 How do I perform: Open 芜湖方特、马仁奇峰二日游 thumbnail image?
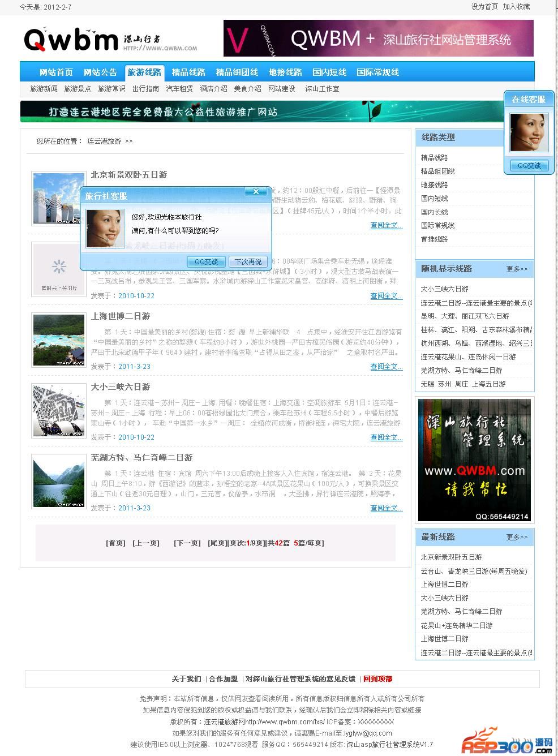coord(59,481)
